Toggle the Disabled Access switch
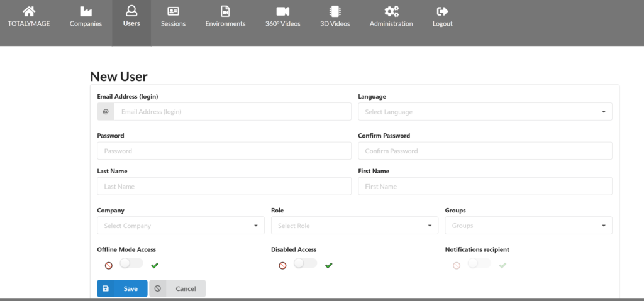This screenshot has width=644, height=301. [x=305, y=263]
